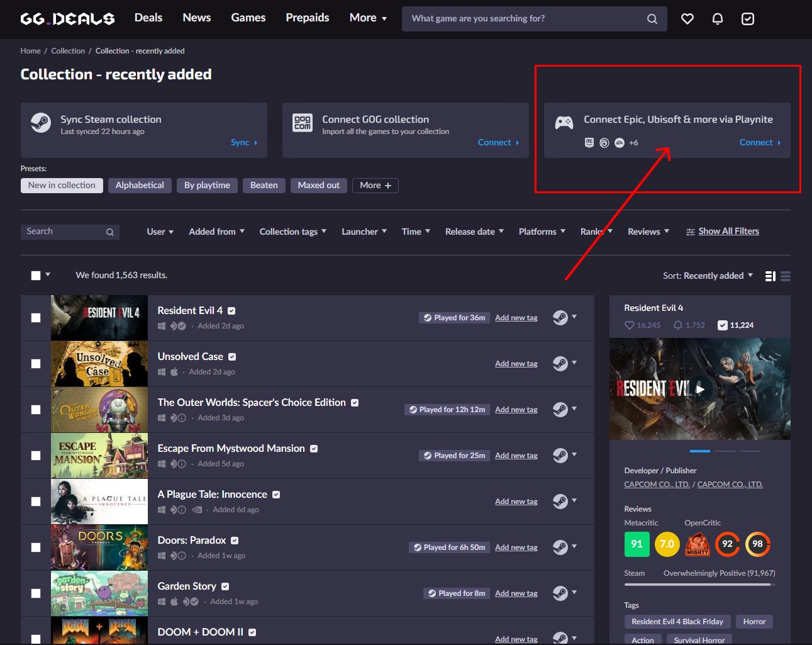Open the Prepaids menu in top navigation
812x645 pixels.
(x=308, y=18)
